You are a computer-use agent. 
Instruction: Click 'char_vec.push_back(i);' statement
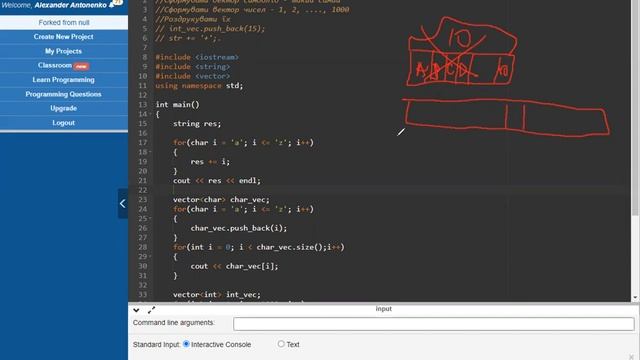tap(239, 228)
